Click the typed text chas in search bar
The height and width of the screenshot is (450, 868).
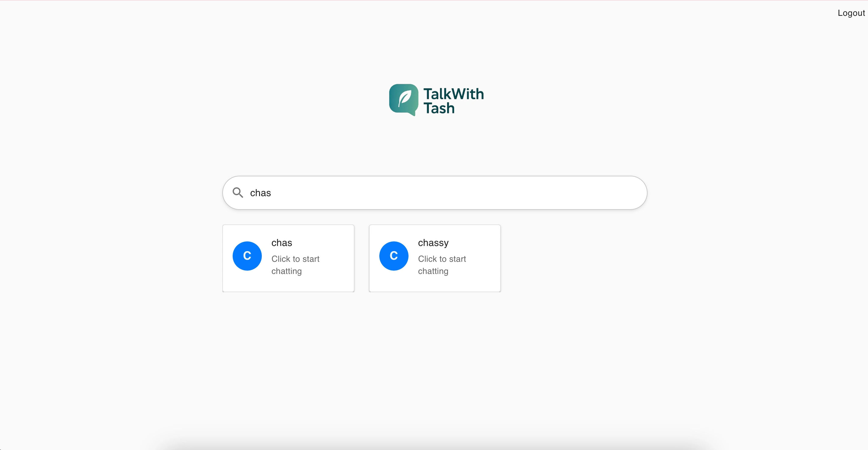[261, 193]
